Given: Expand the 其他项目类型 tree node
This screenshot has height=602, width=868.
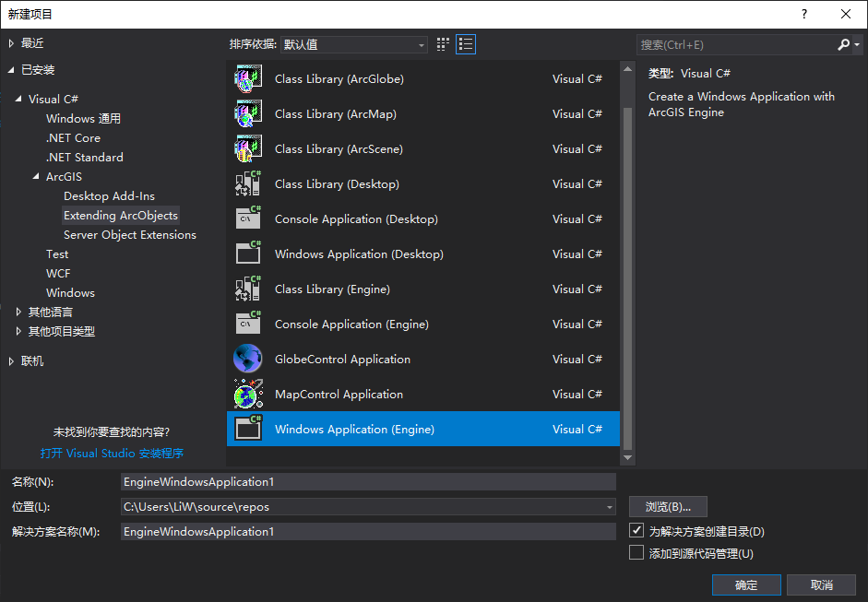Looking at the screenshot, I should click(18, 332).
